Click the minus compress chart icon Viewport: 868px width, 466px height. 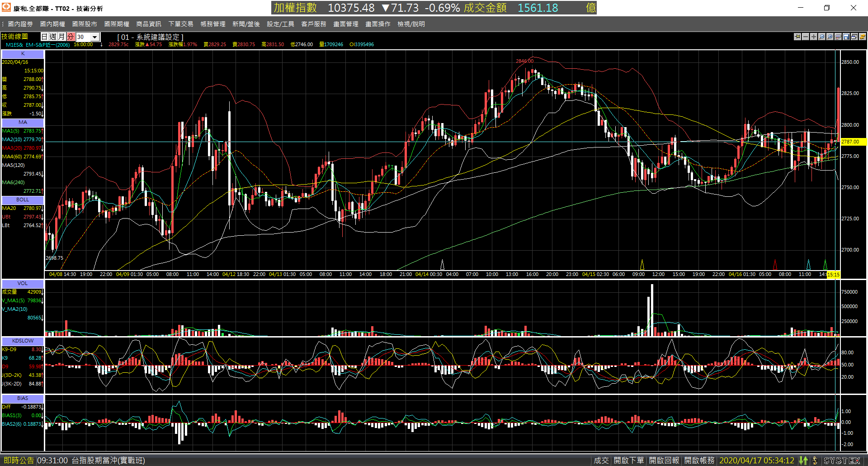(806, 37)
